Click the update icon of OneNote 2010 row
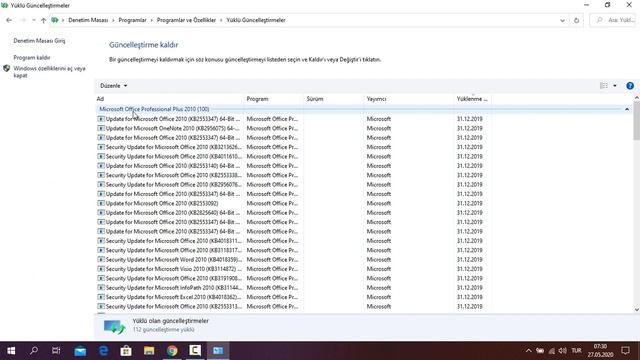640x360 pixels. [x=101, y=128]
